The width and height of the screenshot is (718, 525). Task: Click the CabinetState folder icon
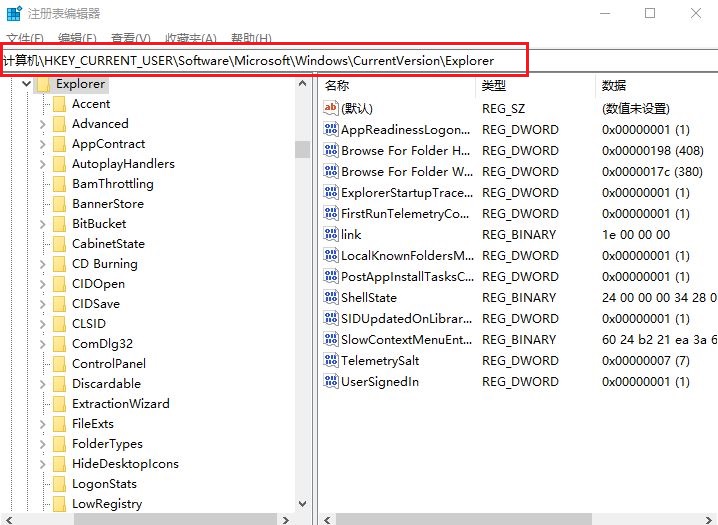coord(60,244)
